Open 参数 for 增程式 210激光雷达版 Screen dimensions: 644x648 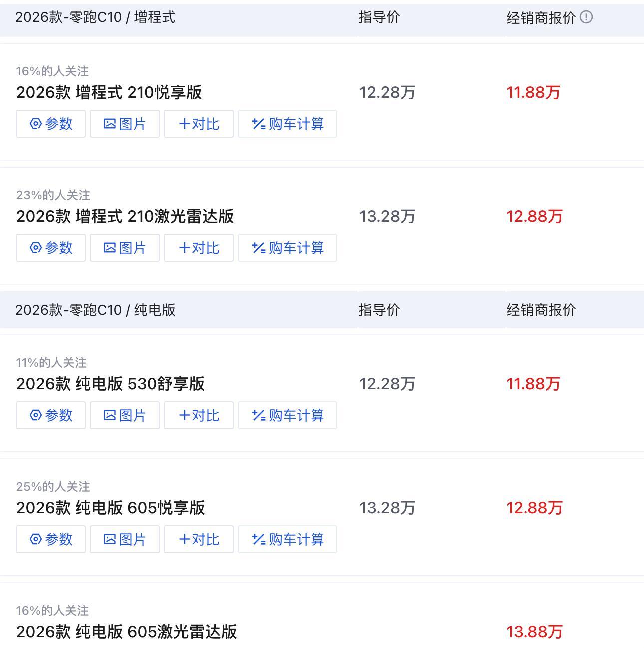tap(51, 248)
